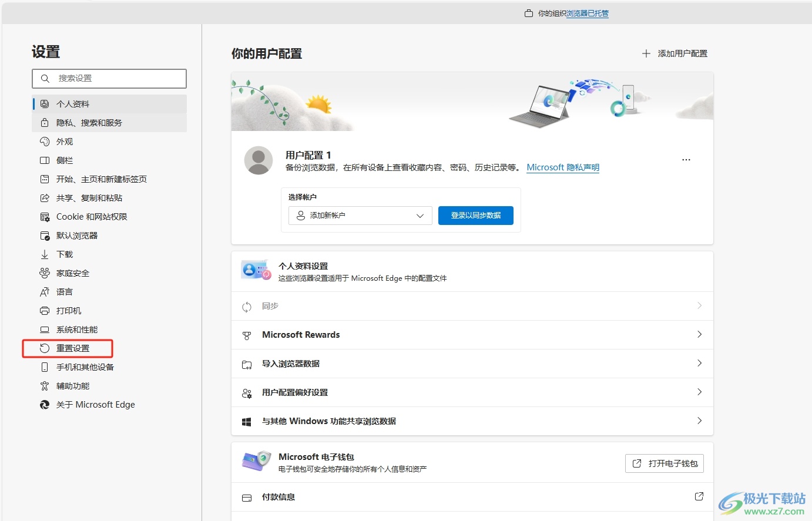Image resolution: width=812 pixels, height=521 pixels.
Task: Open 系统和性能 settings page
Action: [109, 330]
